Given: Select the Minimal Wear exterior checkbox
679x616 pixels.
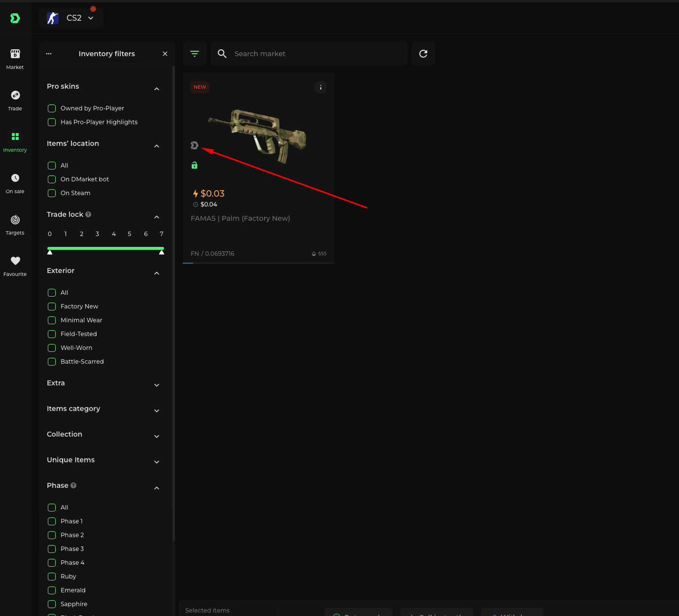Looking at the screenshot, I should pyautogui.click(x=52, y=320).
